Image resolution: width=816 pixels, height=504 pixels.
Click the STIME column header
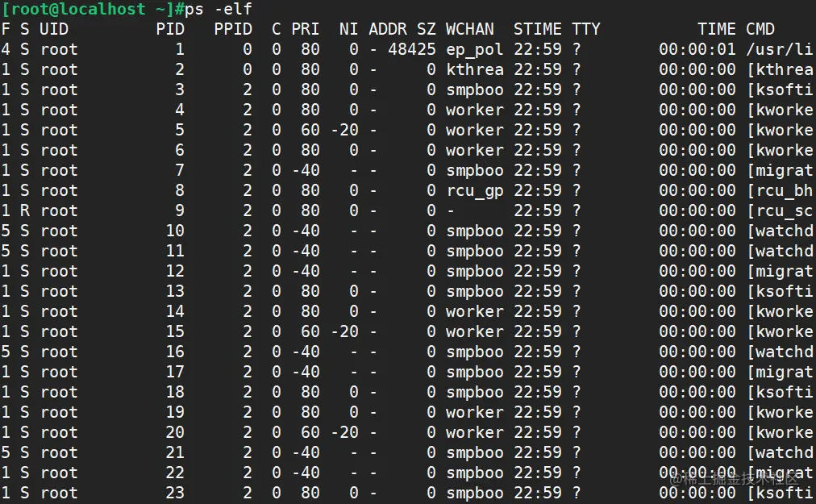coord(538,29)
